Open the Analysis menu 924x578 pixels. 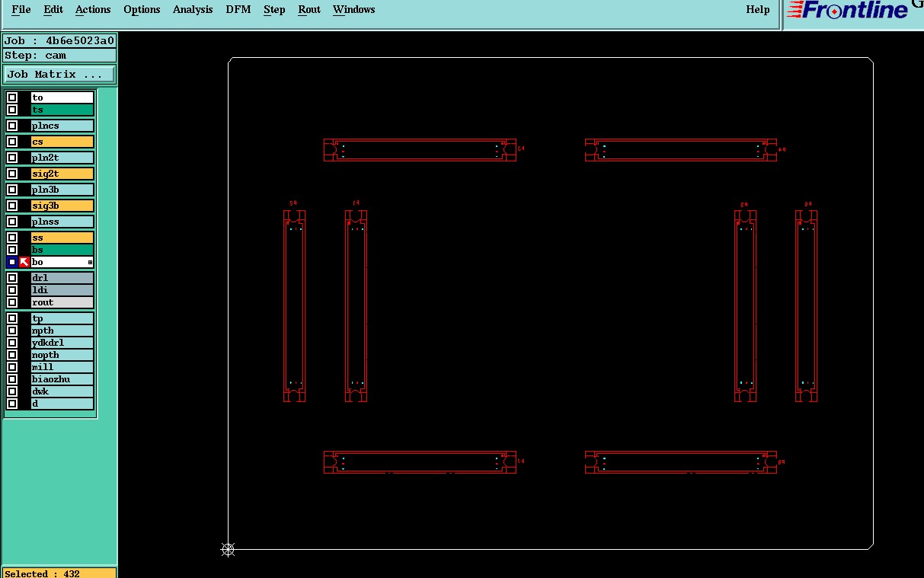[193, 10]
